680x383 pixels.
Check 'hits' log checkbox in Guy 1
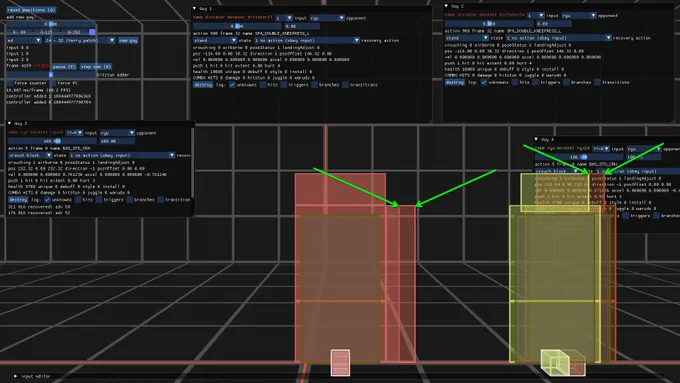click(x=263, y=85)
